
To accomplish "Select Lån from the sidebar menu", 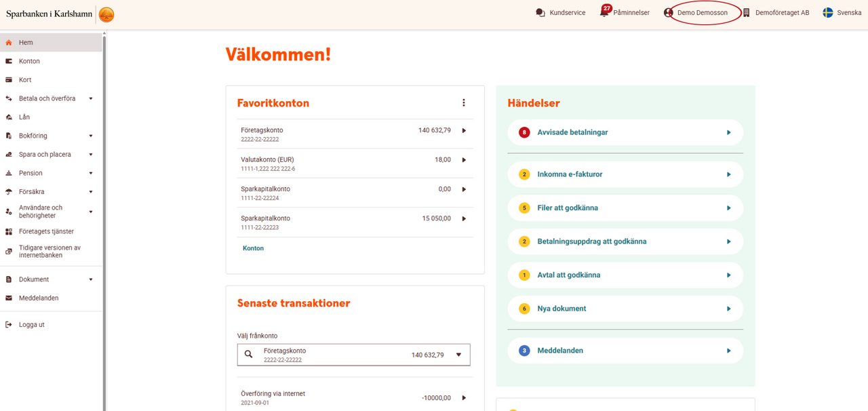I will pyautogui.click(x=24, y=117).
